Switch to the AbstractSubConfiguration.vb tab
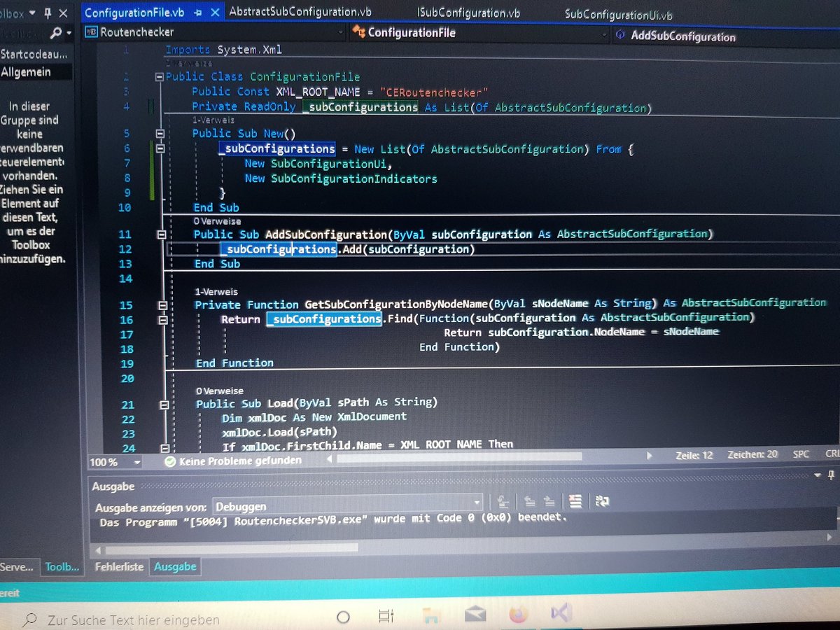This screenshot has width=840, height=630. [300, 12]
